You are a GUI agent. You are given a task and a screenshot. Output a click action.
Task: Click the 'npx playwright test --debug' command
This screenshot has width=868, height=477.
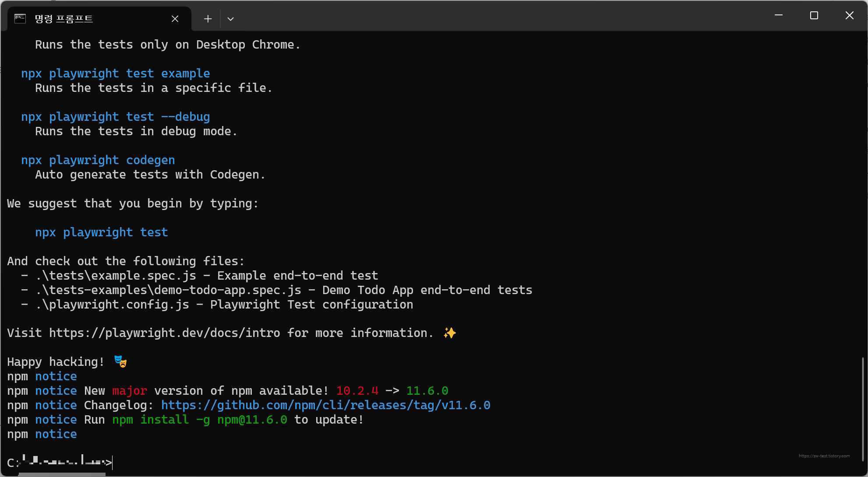click(x=115, y=117)
